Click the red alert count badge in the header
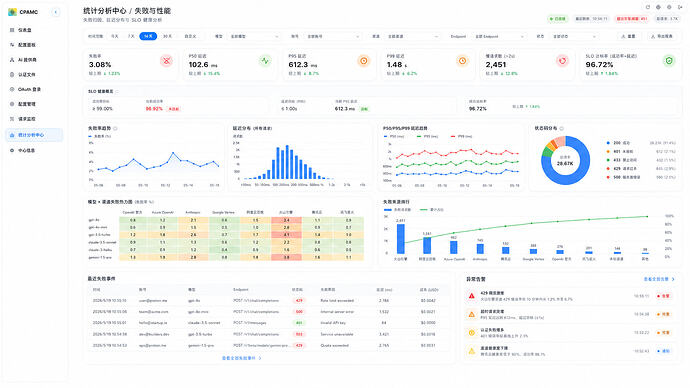The image size is (690, 388). (x=631, y=19)
